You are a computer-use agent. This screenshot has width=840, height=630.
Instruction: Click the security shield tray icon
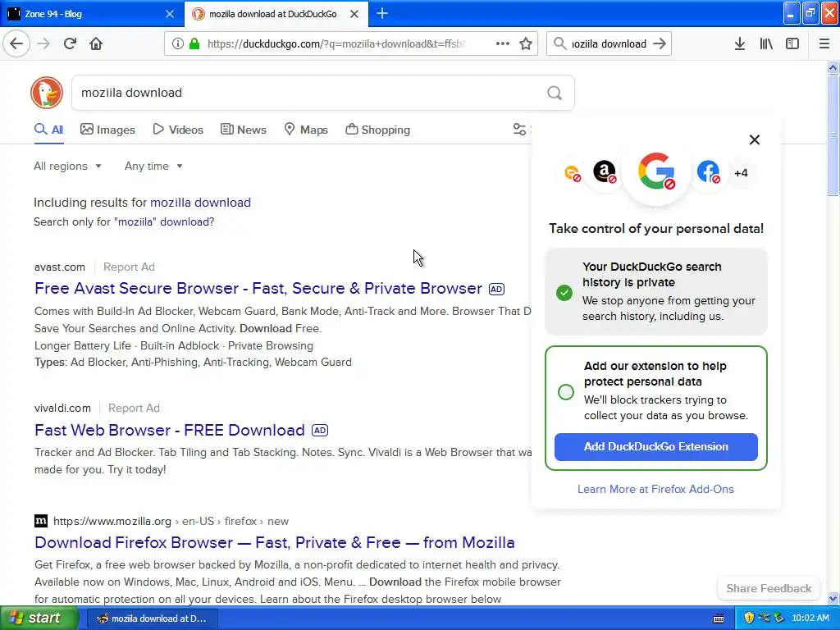[748, 619]
